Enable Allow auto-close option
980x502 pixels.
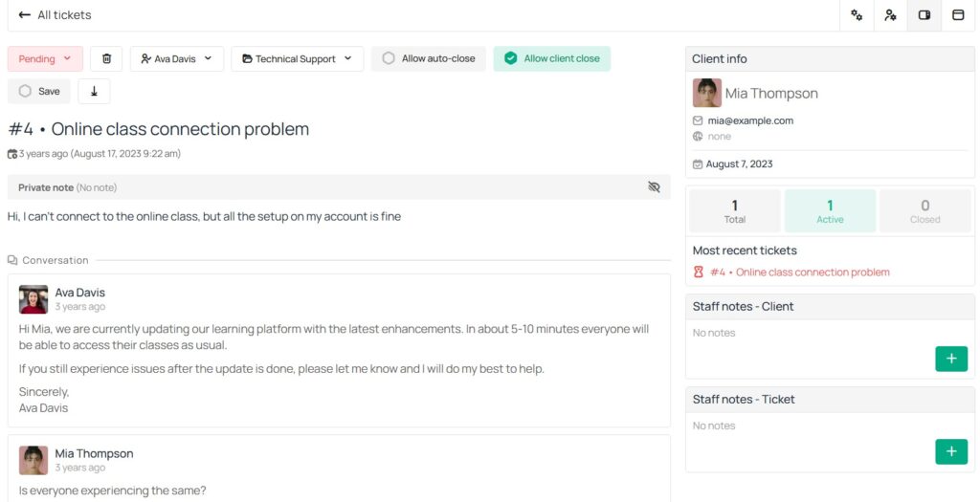pos(429,59)
